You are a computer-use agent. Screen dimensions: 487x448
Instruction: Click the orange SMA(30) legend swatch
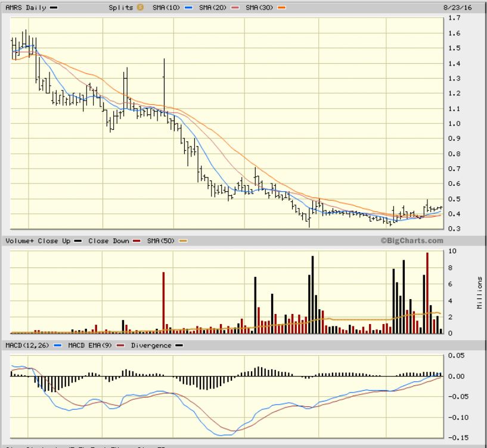click(281, 8)
